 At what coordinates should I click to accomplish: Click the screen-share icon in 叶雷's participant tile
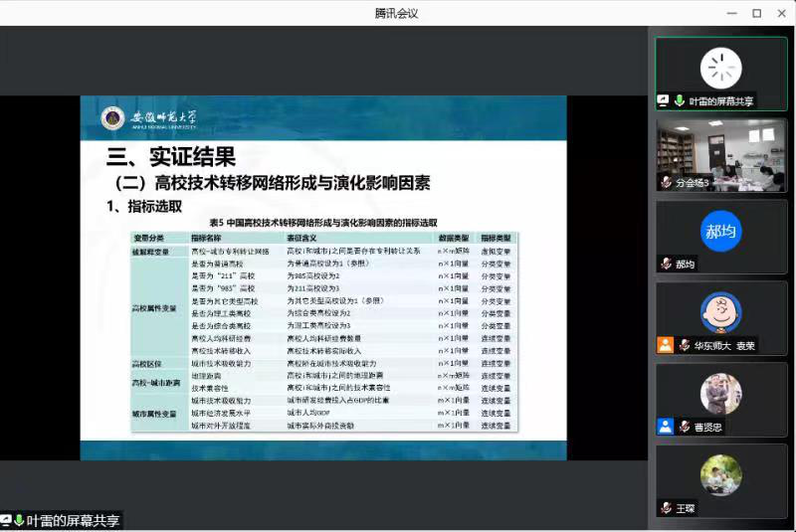(x=664, y=100)
